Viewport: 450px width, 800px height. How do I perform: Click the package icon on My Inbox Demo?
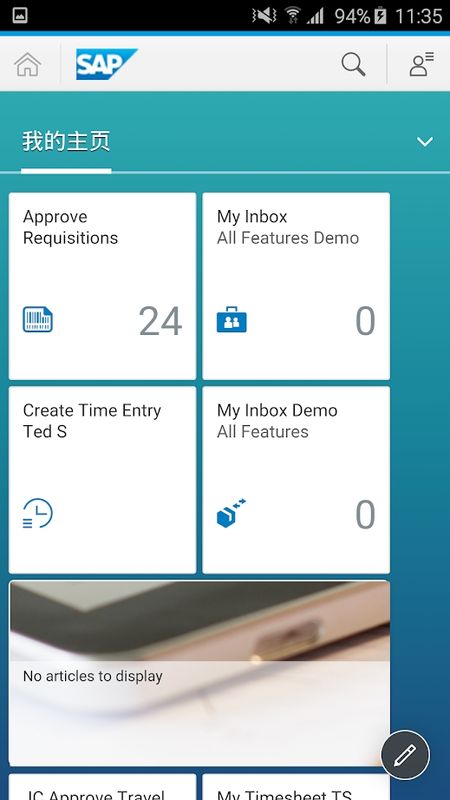point(232,513)
